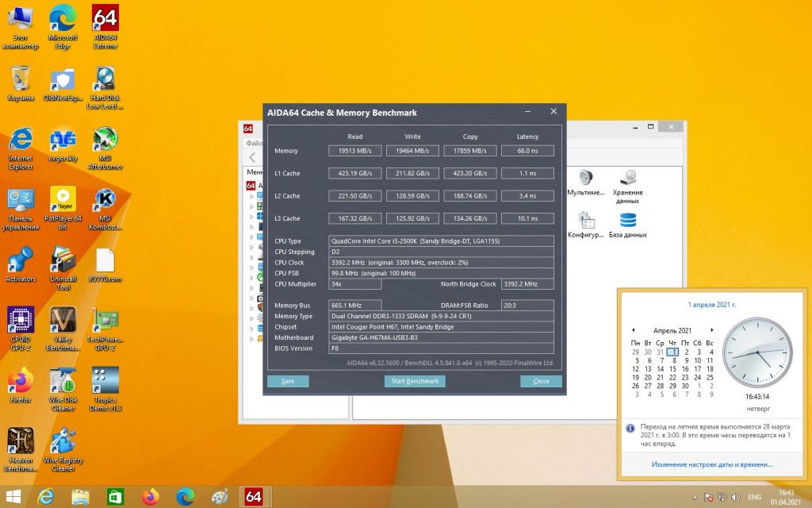Open the Windows Start button
The image size is (812, 508).
click(x=13, y=497)
